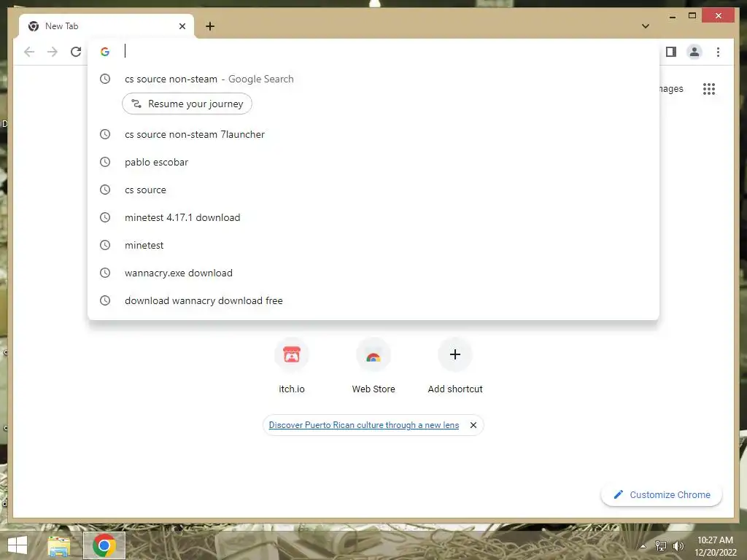This screenshot has width=747, height=560.
Task: Open Chrome's three-dot menu
Action: [x=718, y=52]
